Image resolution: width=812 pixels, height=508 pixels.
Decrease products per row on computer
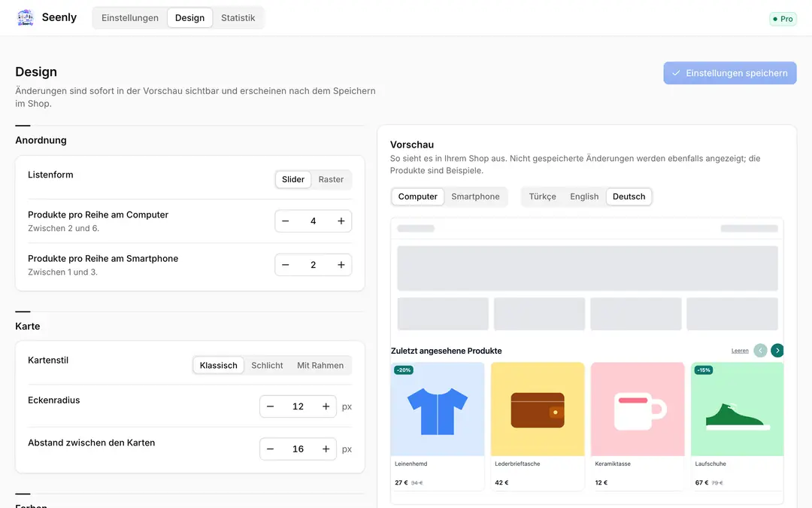(x=286, y=221)
